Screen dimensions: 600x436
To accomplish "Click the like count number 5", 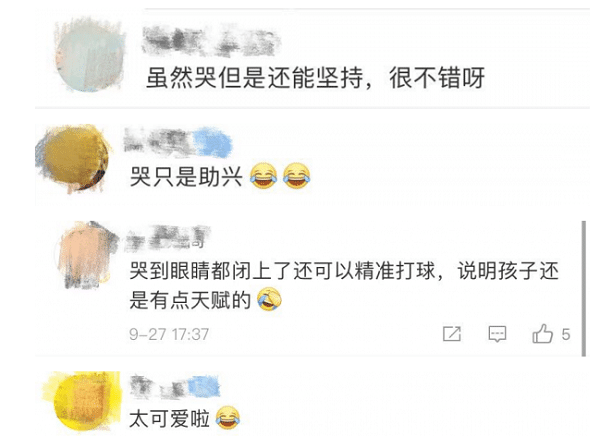I will tap(566, 335).
